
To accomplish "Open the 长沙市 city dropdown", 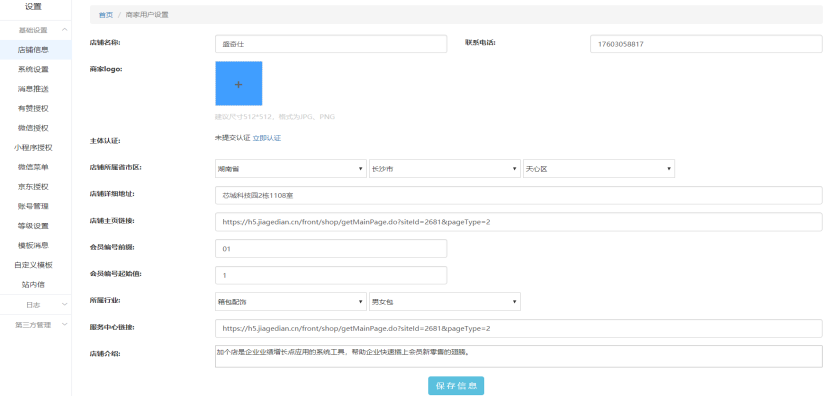I will (445, 169).
